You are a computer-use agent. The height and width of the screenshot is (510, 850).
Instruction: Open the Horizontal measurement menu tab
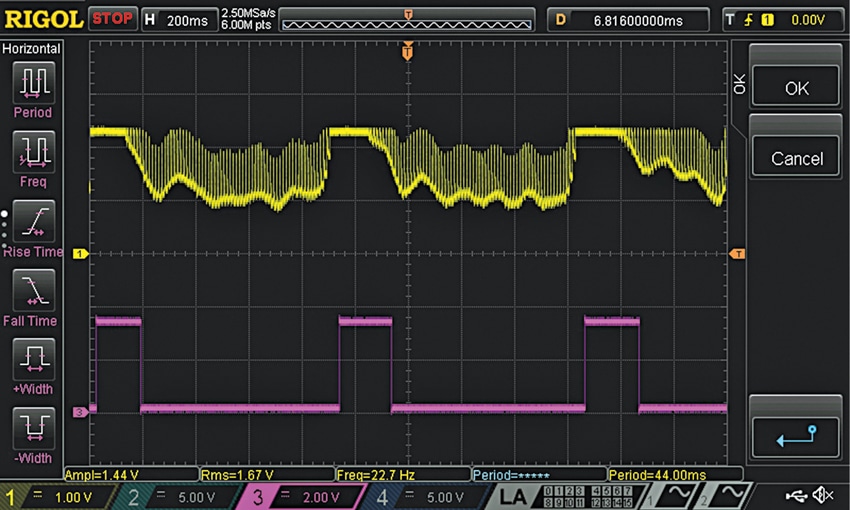pyautogui.click(x=33, y=48)
